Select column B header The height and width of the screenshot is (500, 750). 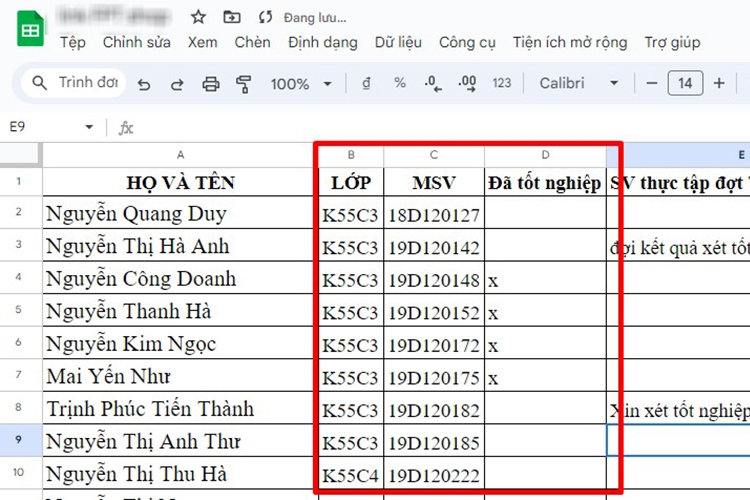[351, 155]
